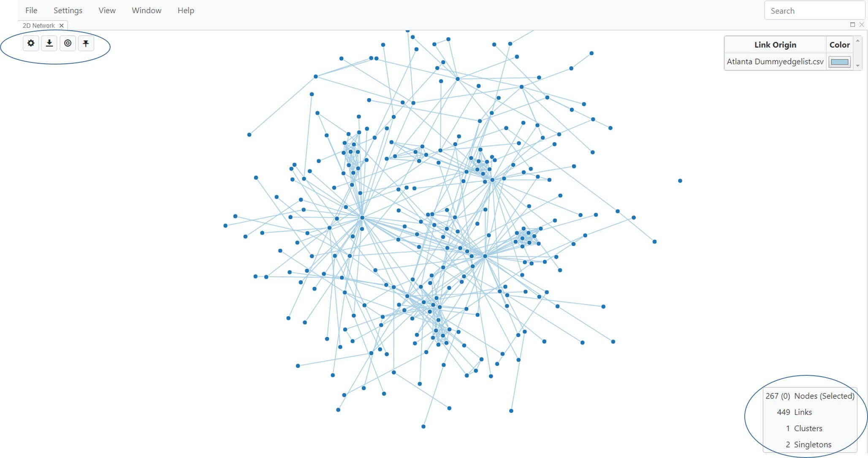Screen dimensions: 868x458
Task: Click the View menu item
Action: coord(107,10)
